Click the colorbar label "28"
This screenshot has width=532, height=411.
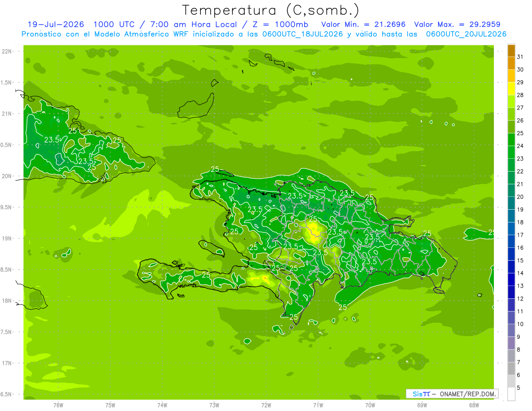point(520,94)
